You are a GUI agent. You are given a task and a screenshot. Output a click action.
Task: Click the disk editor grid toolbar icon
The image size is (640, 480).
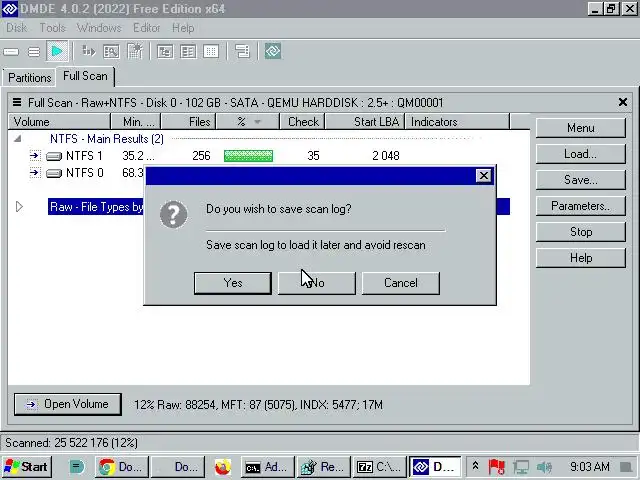point(211,51)
